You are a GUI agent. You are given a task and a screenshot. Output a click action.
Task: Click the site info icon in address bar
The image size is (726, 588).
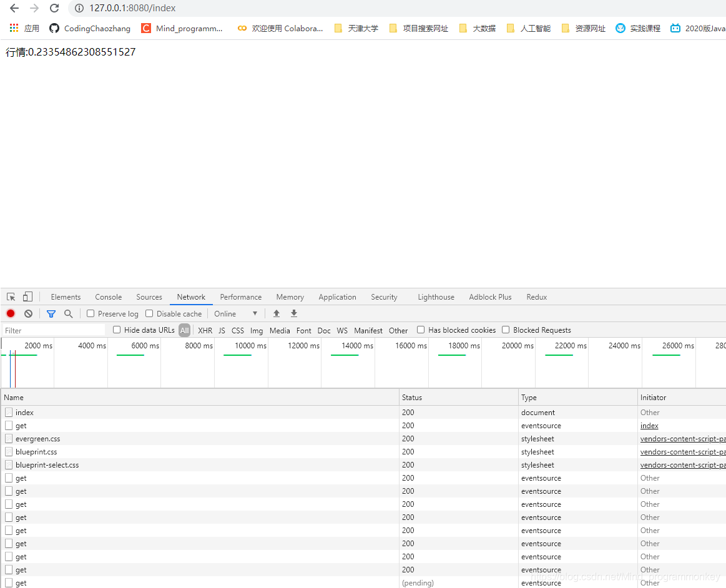79,8
